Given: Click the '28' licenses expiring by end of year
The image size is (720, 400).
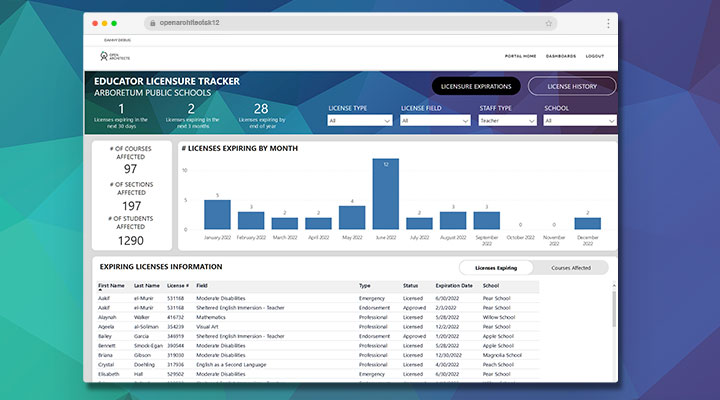Looking at the screenshot, I should pos(261,109).
